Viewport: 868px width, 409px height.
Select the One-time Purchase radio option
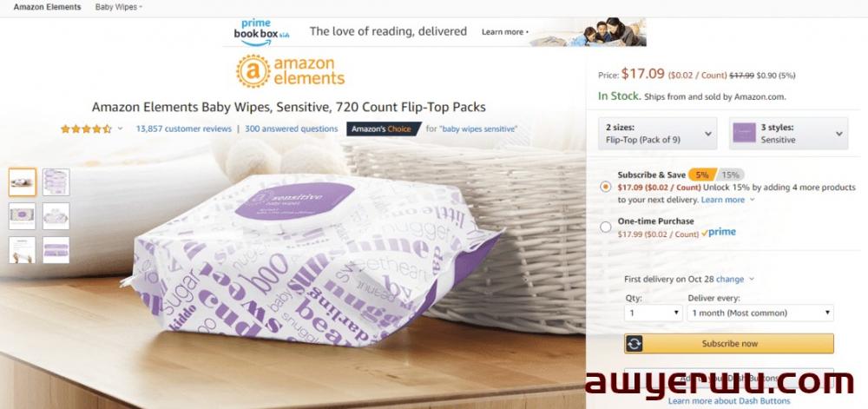606,227
